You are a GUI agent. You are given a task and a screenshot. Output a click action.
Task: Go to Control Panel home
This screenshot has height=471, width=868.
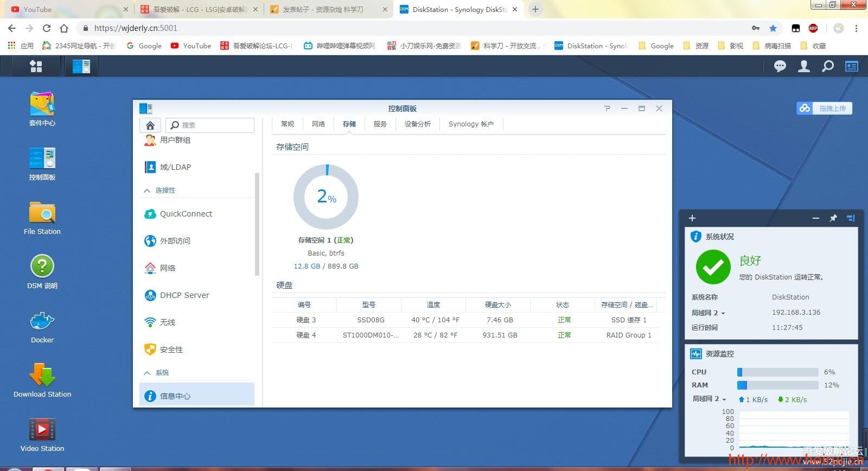(x=150, y=125)
